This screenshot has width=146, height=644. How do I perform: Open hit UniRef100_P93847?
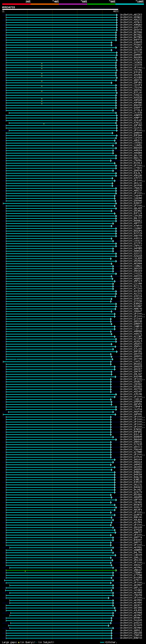click(131, 45)
